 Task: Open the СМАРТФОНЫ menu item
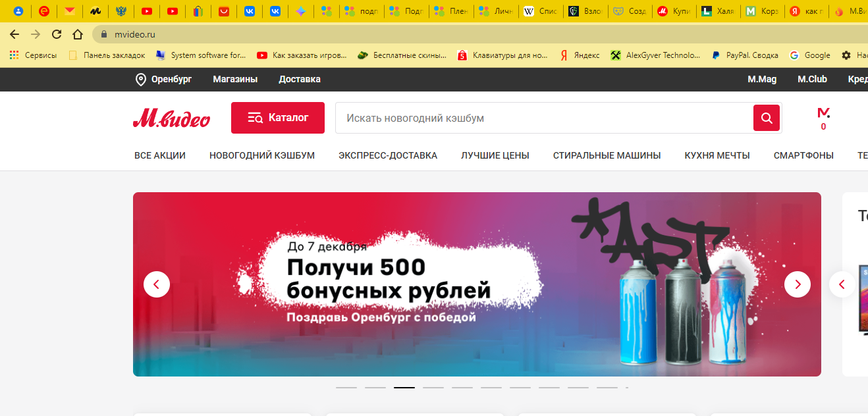[803, 155]
